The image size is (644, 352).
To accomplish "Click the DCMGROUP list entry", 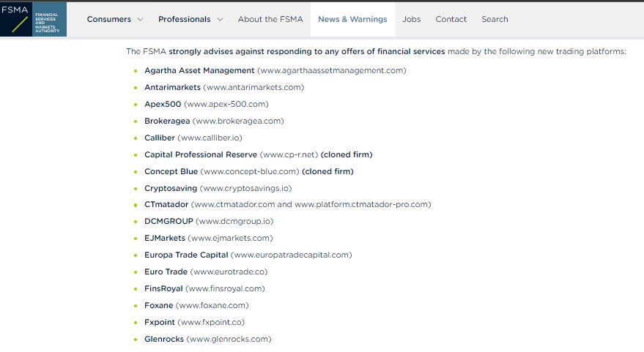I will (209, 221).
